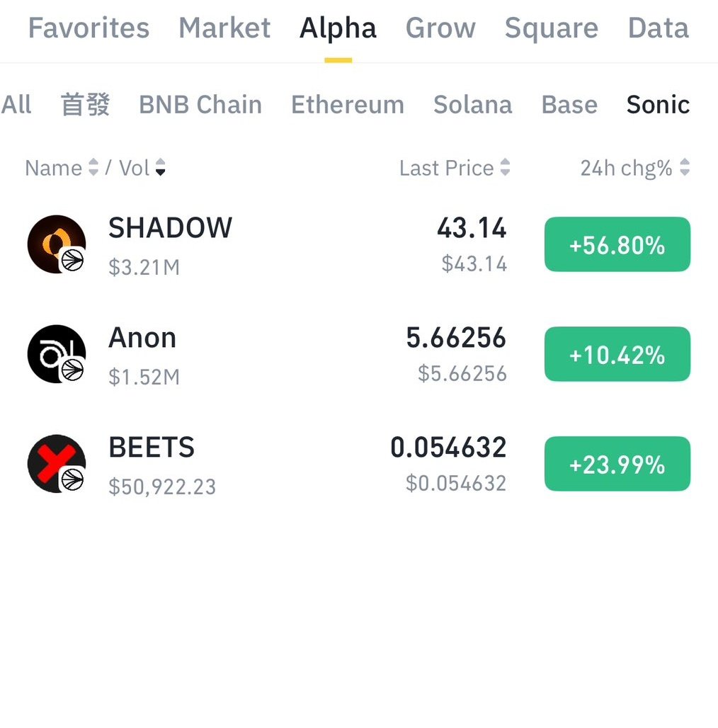Switch to the Favorites tab
This screenshot has height=728, width=718.
coord(89,28)
